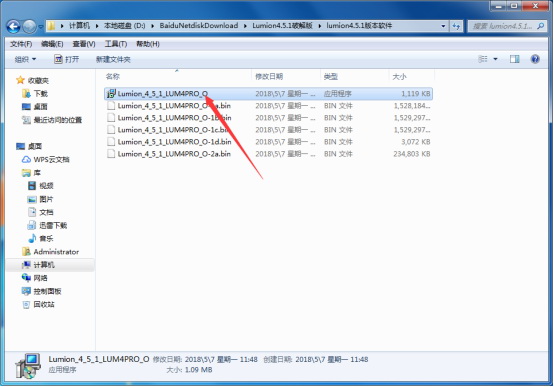Open the 文件(F) menu

(x=21, y=44)
